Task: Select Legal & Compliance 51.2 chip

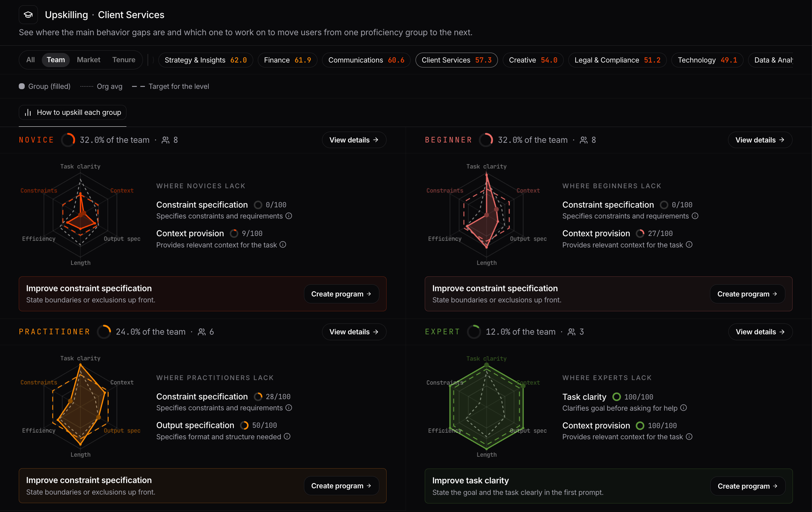Action: (617, 60)
